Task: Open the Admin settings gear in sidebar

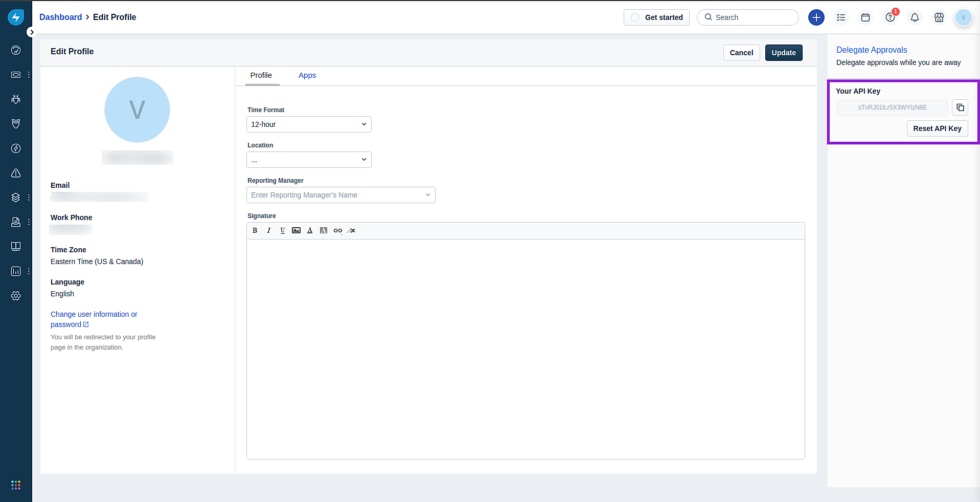Action: (16, 296)
